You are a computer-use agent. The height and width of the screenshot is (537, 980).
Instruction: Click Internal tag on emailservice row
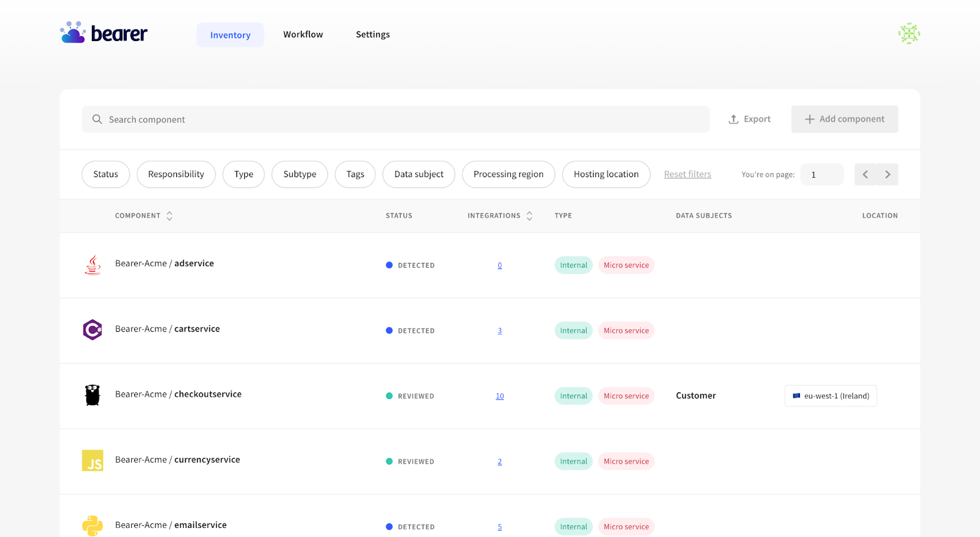pyautogui.click(x=574, y=527)
